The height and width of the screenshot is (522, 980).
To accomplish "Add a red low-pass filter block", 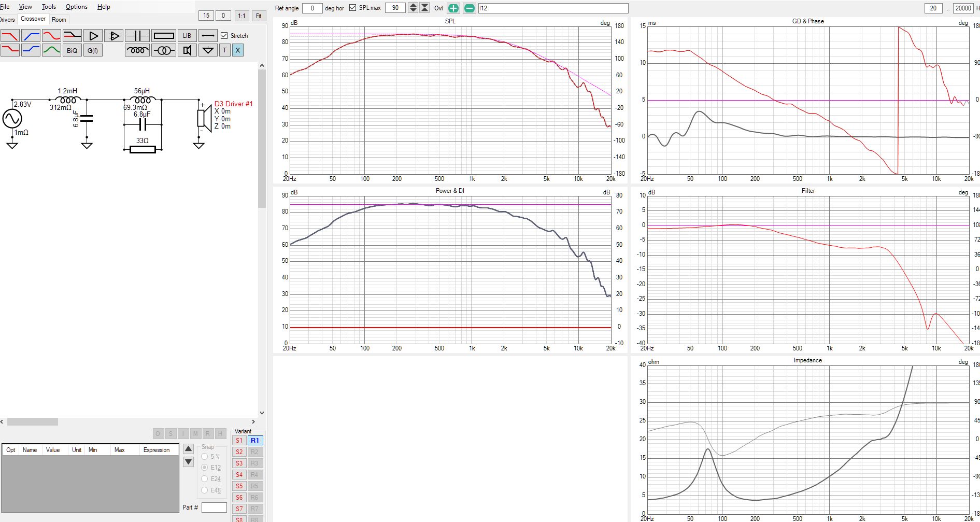I will (10, 36).
